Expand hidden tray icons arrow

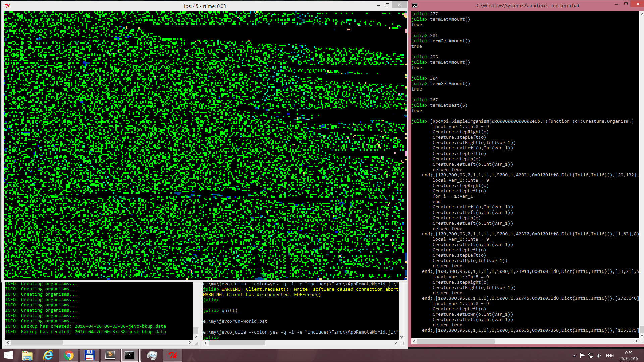pos(574,356)
